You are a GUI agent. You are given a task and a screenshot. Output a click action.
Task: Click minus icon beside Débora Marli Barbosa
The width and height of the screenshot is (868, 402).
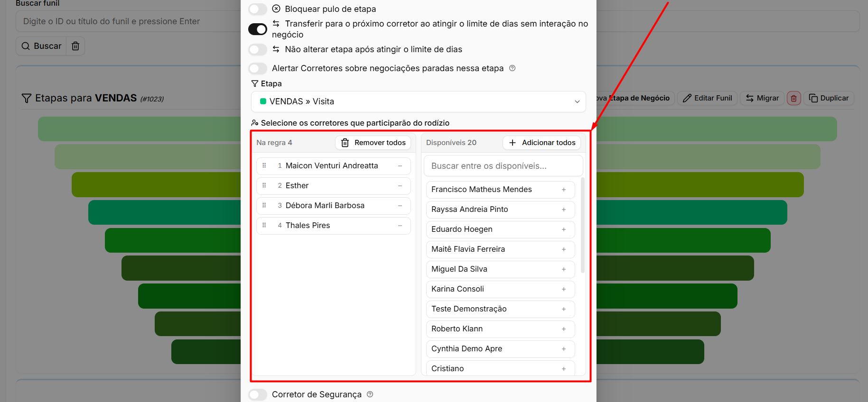[x=400, y=206]
